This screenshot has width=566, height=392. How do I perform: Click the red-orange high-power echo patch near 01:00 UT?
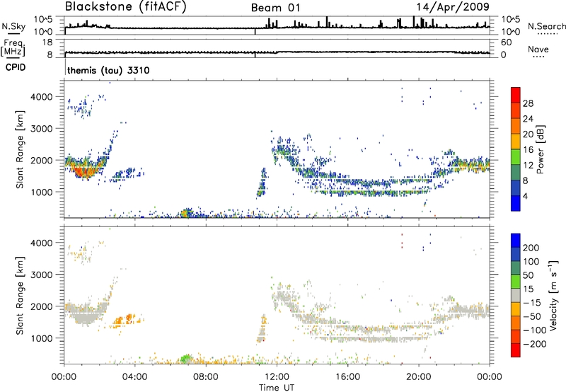(84, 171)
